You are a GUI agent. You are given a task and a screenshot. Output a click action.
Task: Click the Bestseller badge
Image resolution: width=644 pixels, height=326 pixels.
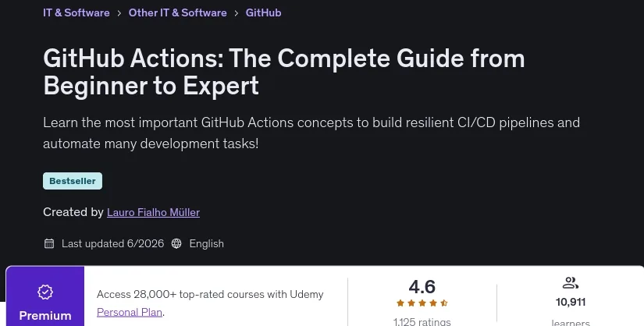pos(73,181)
